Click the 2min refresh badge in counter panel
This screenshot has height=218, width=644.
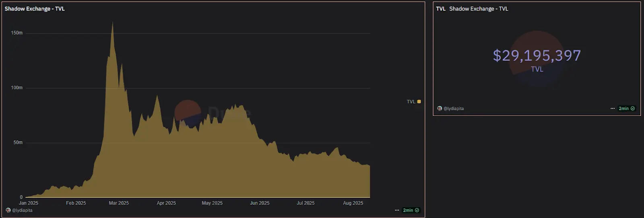[627, 109]
